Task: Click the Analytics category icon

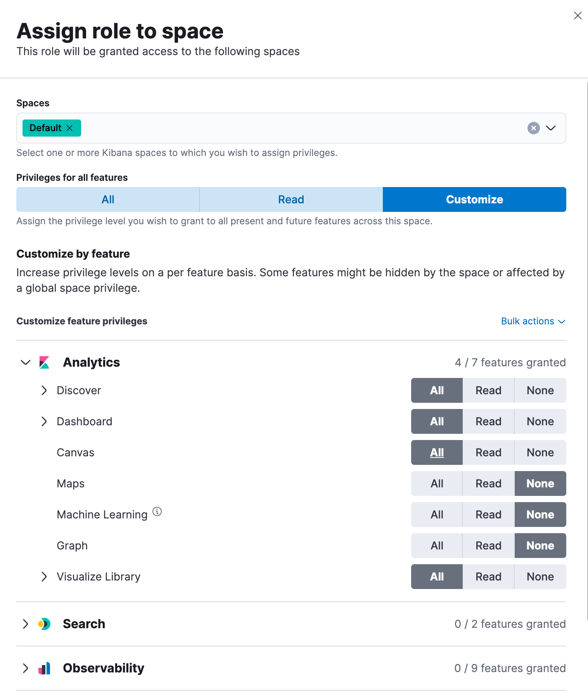Action: click(44, 362)
